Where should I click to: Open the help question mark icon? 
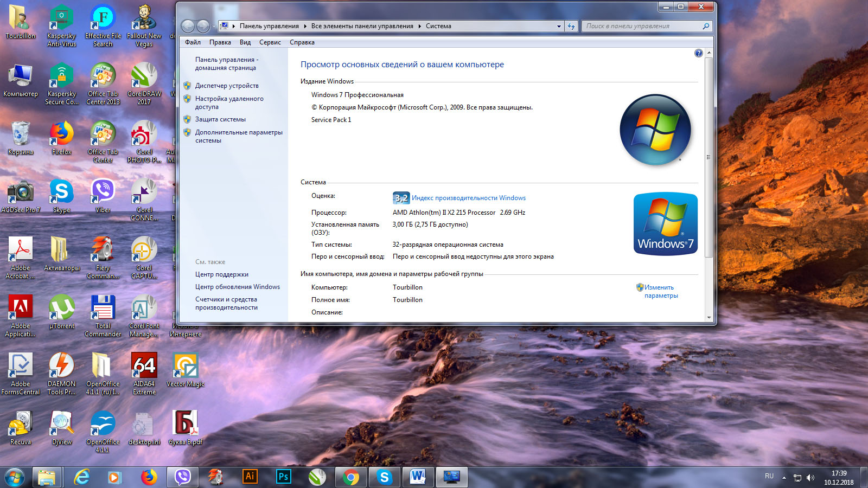[x=698, y=53]
